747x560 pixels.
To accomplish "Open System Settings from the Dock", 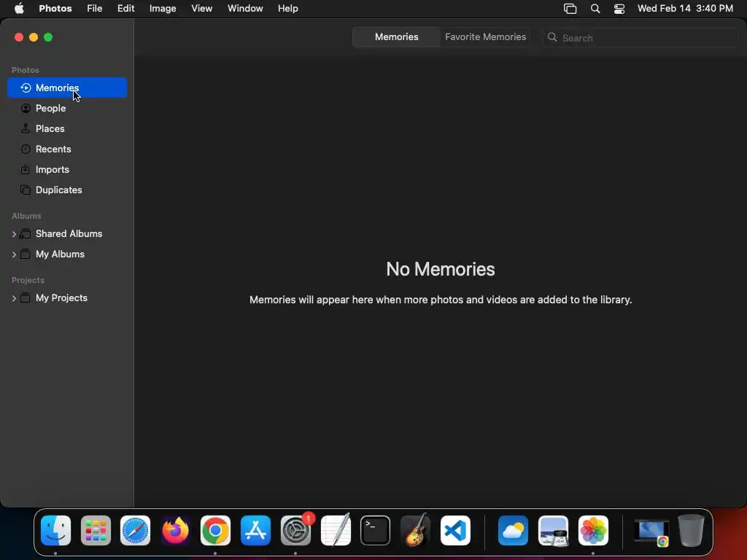I will [x=295, y=531].
